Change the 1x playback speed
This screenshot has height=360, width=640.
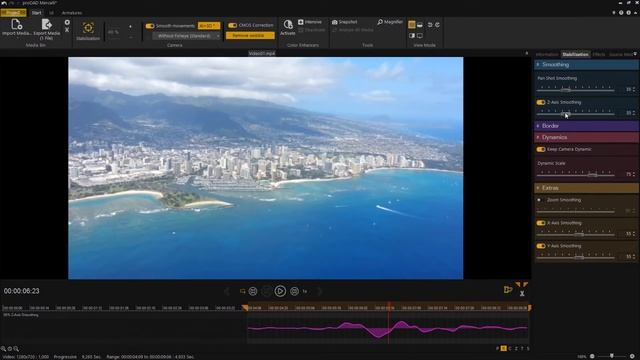pos(304,291)
